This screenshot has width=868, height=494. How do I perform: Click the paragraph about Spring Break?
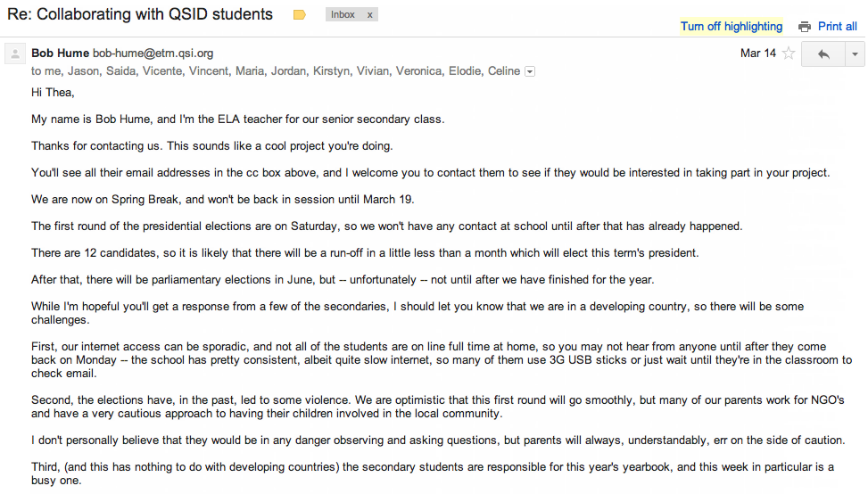click(222, 200)
